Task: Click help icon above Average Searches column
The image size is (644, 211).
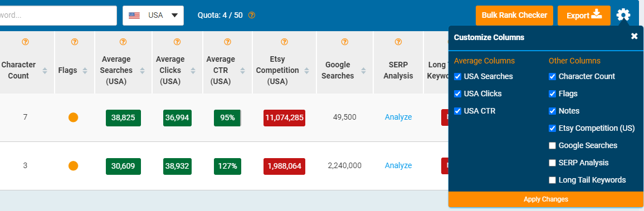Action: [123, 41]
